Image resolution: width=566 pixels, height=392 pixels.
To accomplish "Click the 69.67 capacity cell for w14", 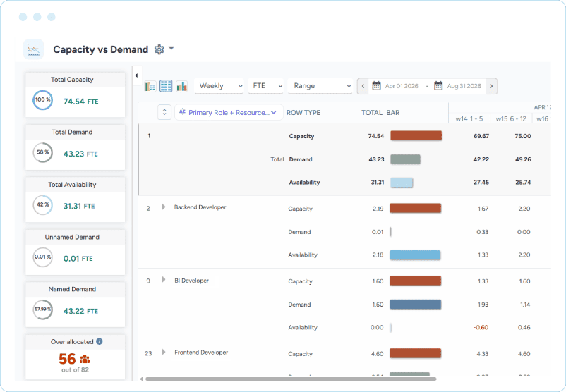I will tap(481, 136).
